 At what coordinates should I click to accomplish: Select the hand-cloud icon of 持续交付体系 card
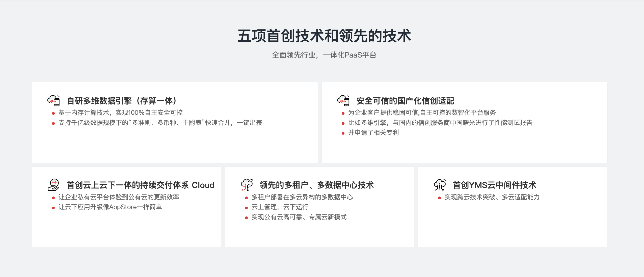[54, 185]
